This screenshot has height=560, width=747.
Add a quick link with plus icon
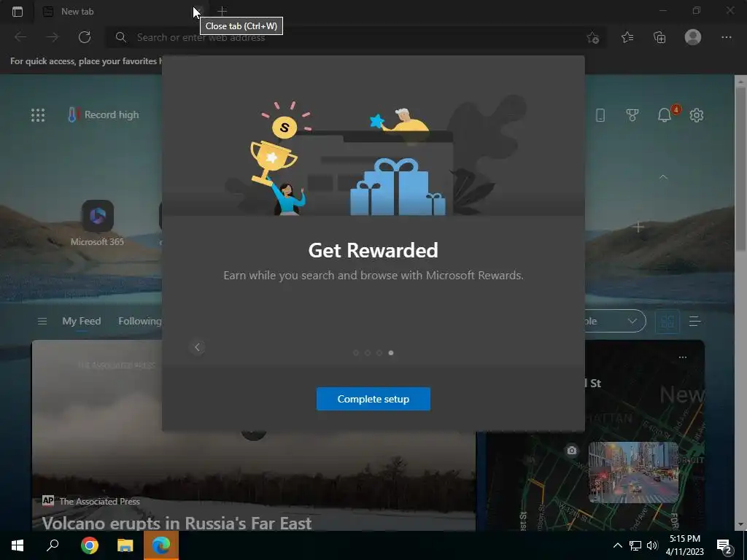(638, 227)
